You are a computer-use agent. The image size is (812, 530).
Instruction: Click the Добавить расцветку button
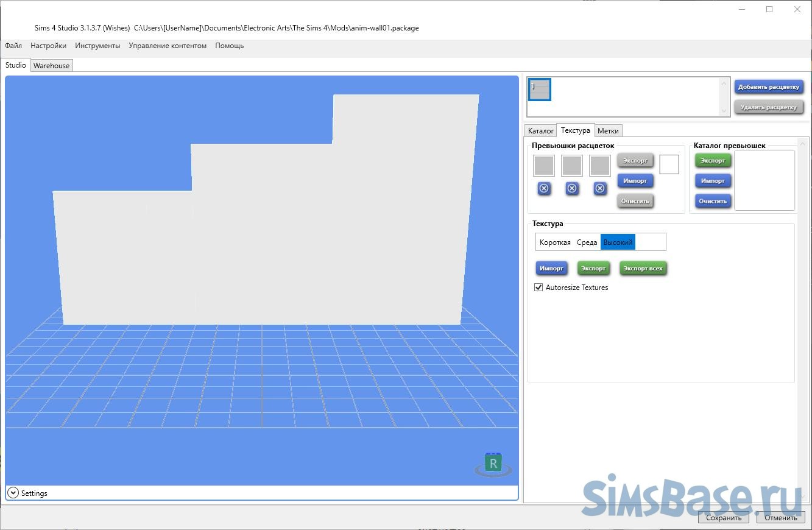768,87
